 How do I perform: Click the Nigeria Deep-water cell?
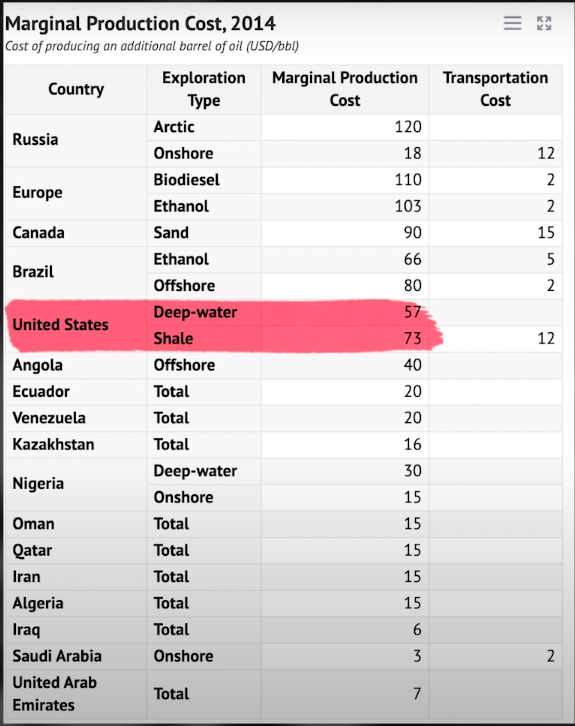click(204, 471)
